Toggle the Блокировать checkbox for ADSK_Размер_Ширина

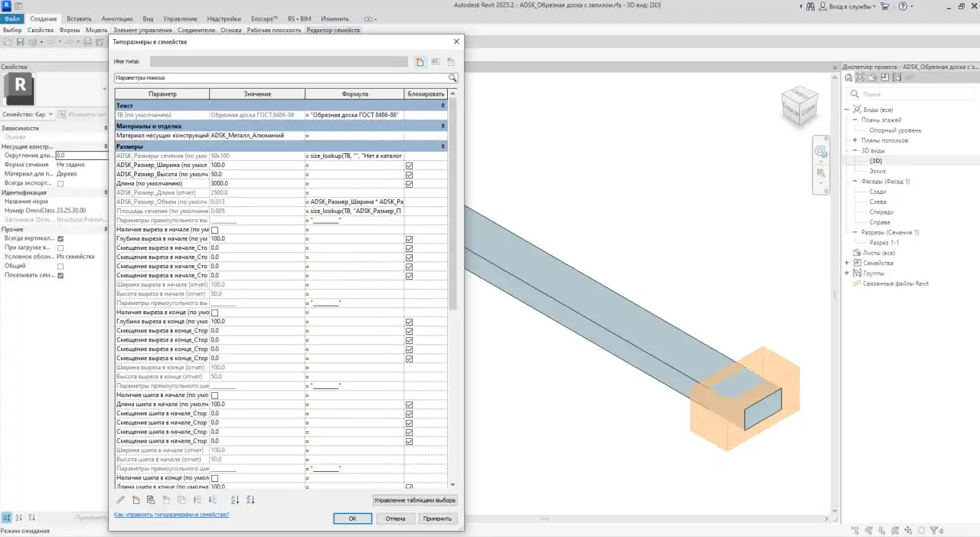410,165
